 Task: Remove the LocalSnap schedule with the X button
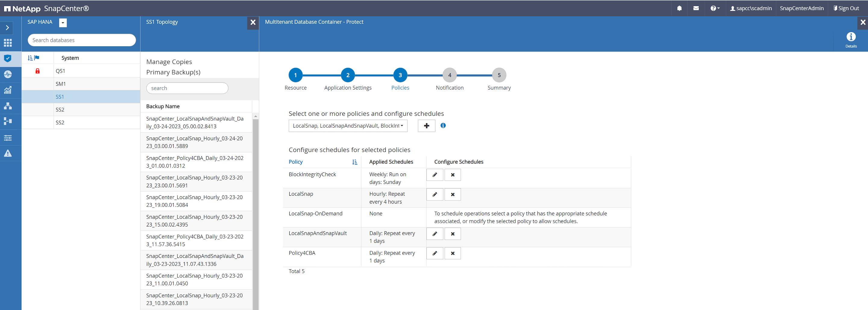(452, 194)
